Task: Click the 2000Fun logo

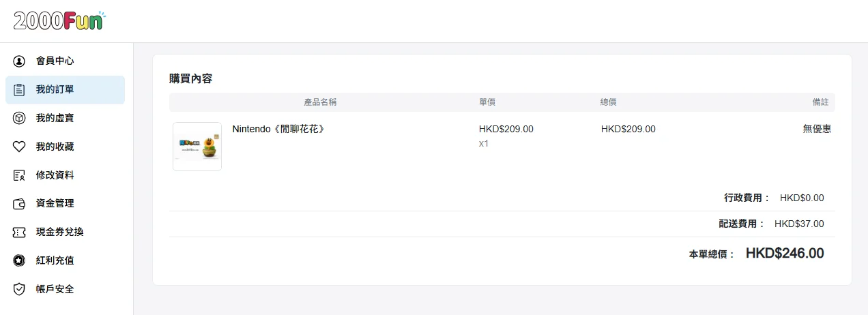Action: click(59, 21)
